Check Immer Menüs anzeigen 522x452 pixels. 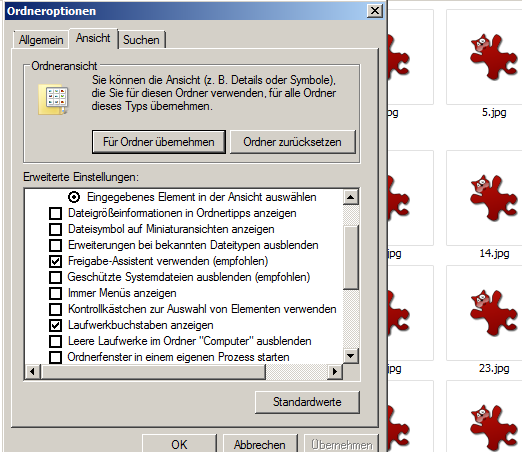(x=55, y=293)
